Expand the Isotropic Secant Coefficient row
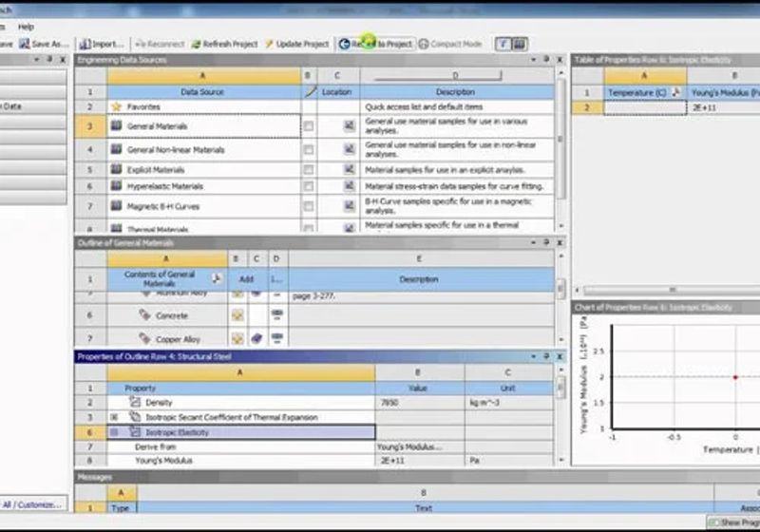The width and height of the screenshot is (760, 532). pyautogui.click(x=114, y=417)
